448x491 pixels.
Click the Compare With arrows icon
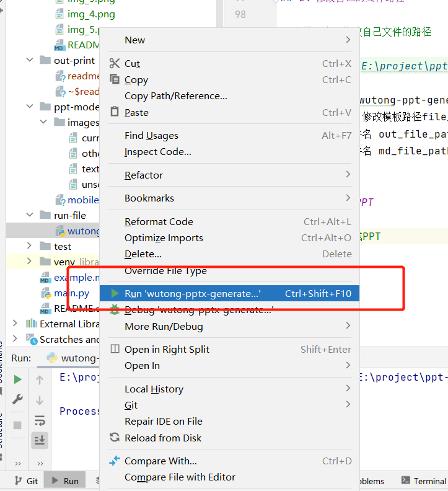click(115, 461)
